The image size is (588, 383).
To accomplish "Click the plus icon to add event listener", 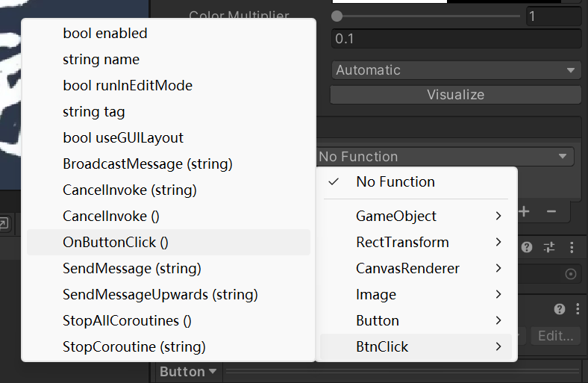I will [525, 211].
